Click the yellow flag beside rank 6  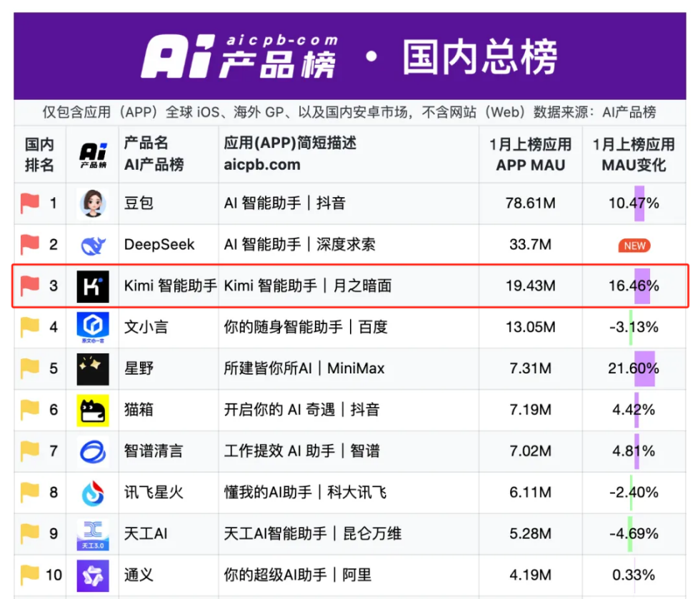click(x=30, y=410)
